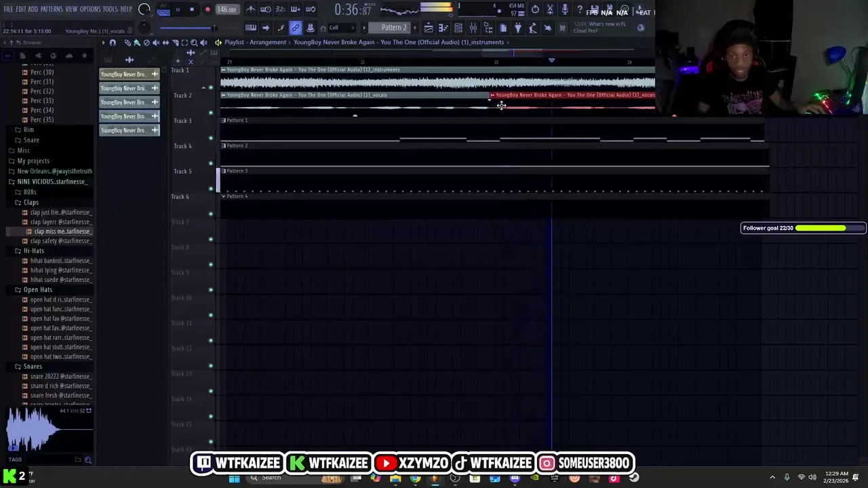Open the FILE menu
868x488 pixels.
coord(8,9)
